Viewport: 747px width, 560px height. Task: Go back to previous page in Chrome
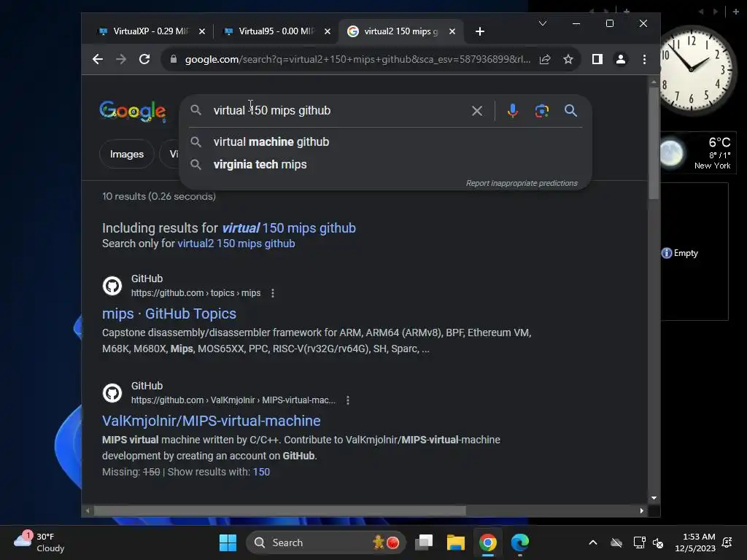pos(98,59)
